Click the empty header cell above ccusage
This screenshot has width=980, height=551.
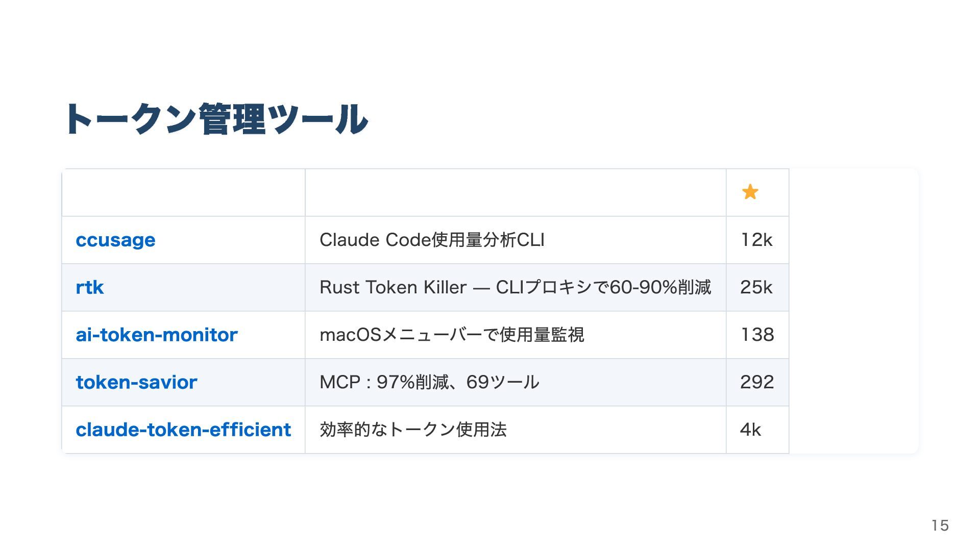(183, 192)
